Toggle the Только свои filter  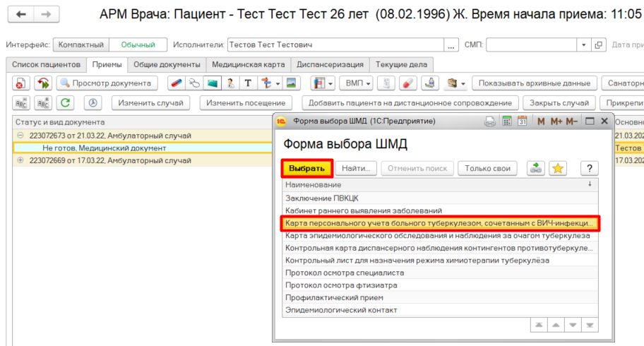pos(487,168)
